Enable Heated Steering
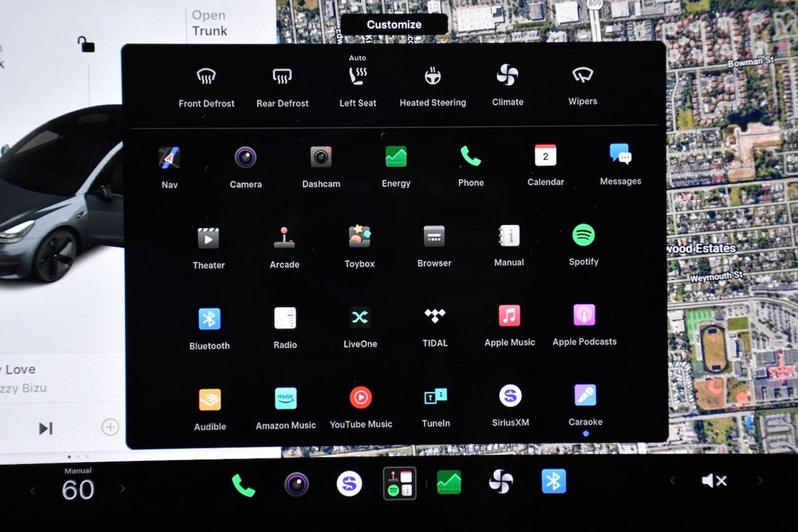The height and width of the screenshot is (532, 798). coord(433,87)
